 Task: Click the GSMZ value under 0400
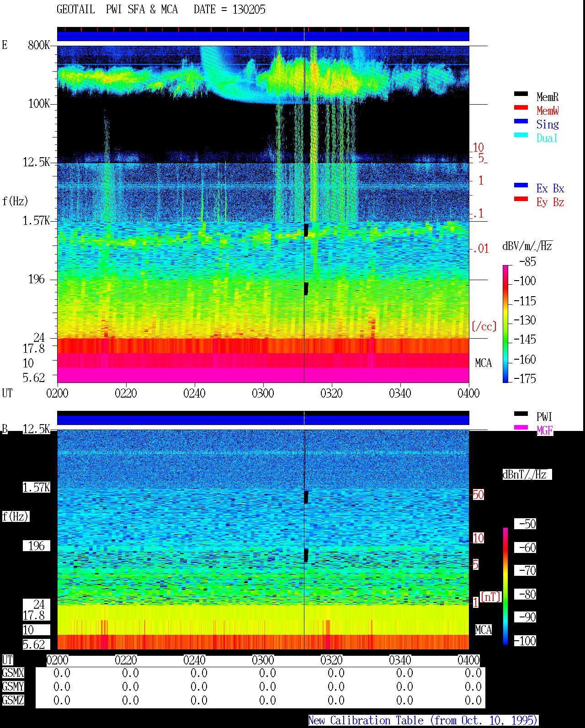(473, 700)
